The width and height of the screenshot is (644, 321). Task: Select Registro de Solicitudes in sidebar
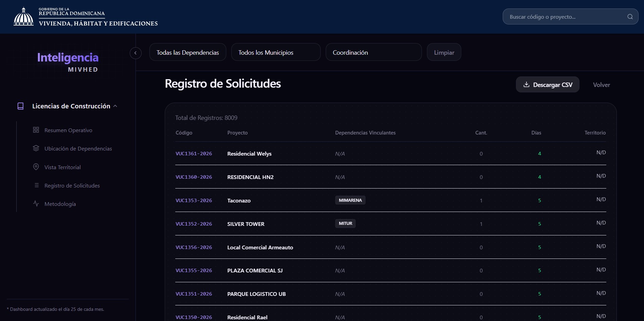click(72, 185)
